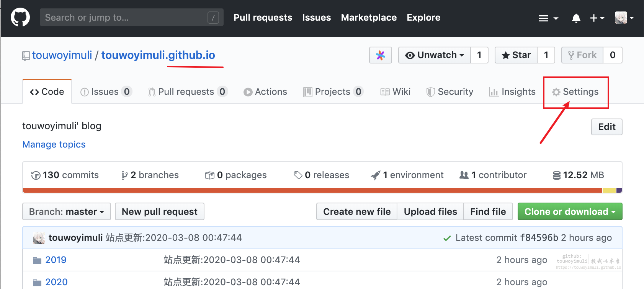Click the Create new file button

pos(357,211)
